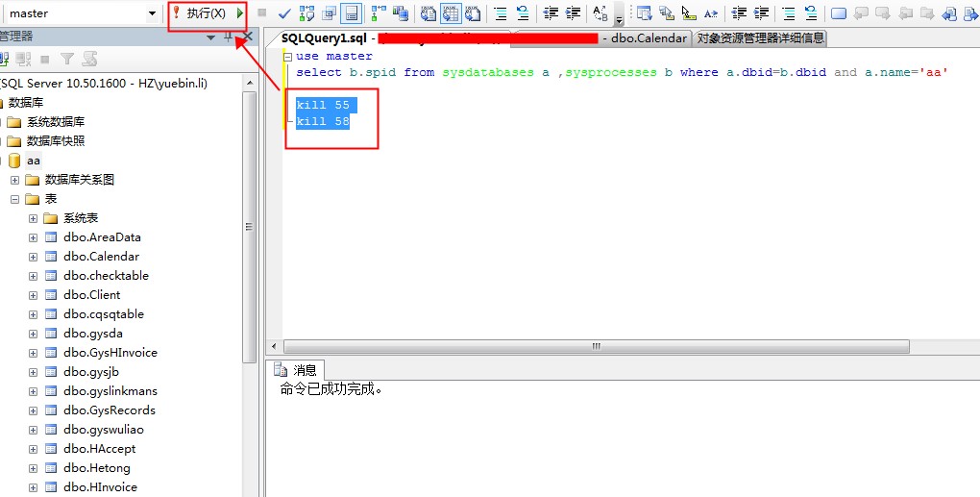This screenshot has height=497, width=980.
Task: Expand the dbo.AreaData table node
Action: click(34, 237)
